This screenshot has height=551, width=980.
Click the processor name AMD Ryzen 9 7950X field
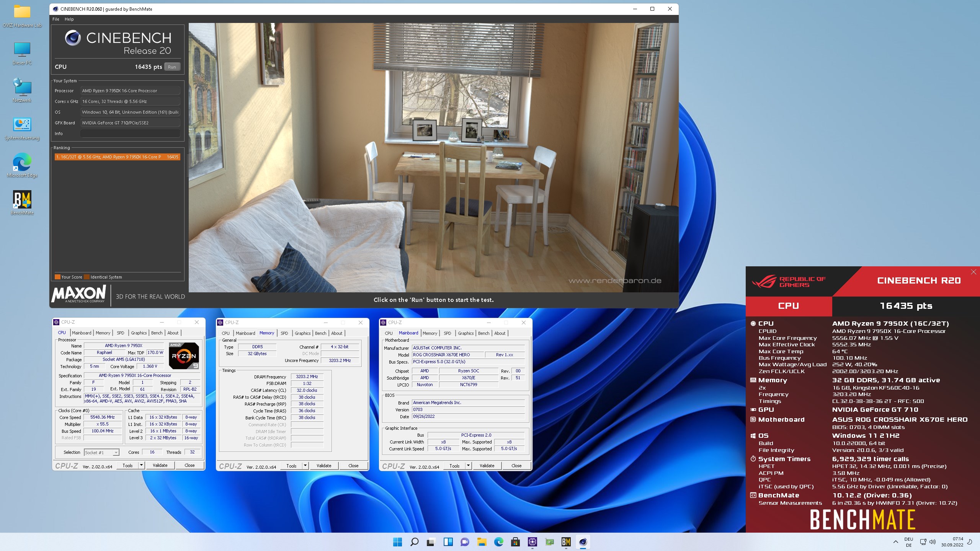124,346
